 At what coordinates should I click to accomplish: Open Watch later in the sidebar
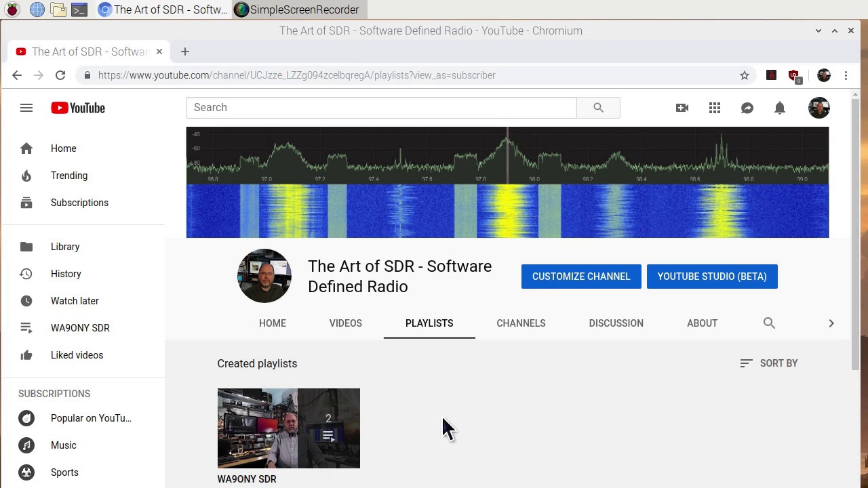pos(83,301)
